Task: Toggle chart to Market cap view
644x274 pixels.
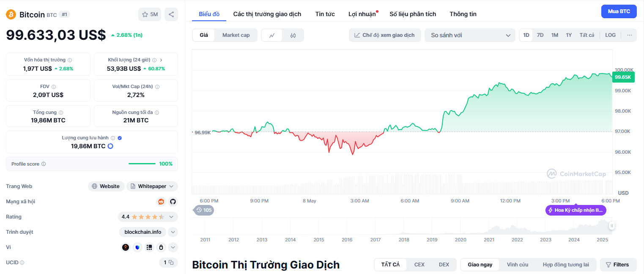Action: [236, 35]
